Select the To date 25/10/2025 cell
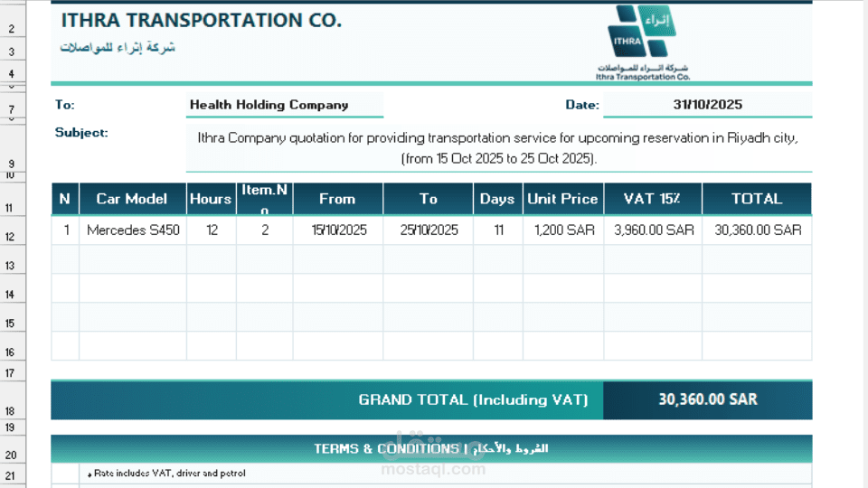868x488 pixels. (x=428, y=230)
